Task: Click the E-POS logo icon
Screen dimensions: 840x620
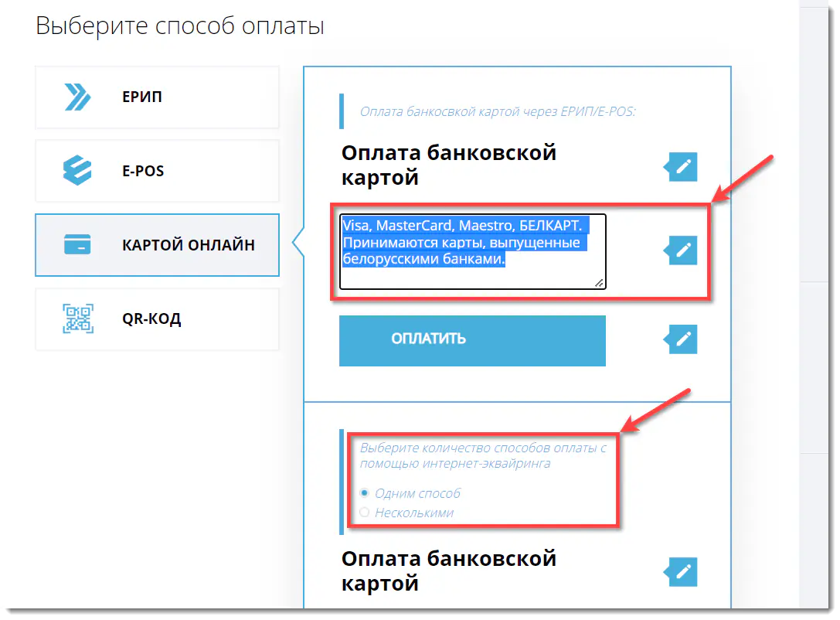Action: click(77, 171)
